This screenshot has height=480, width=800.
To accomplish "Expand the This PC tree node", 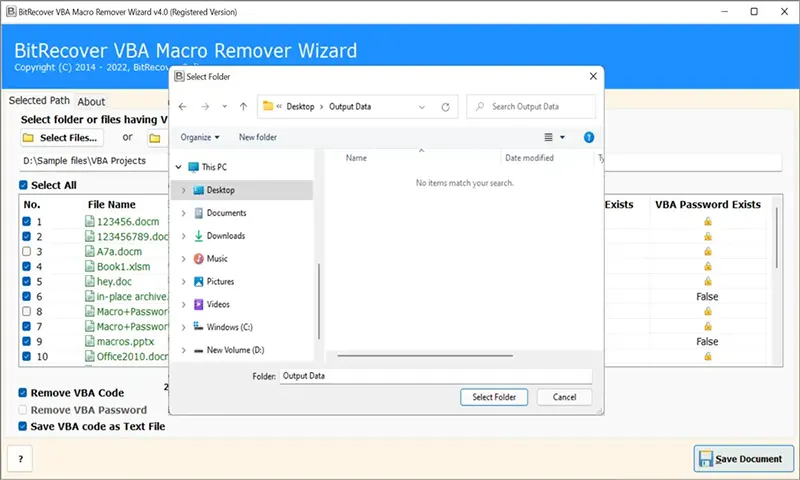I will 179,167.
